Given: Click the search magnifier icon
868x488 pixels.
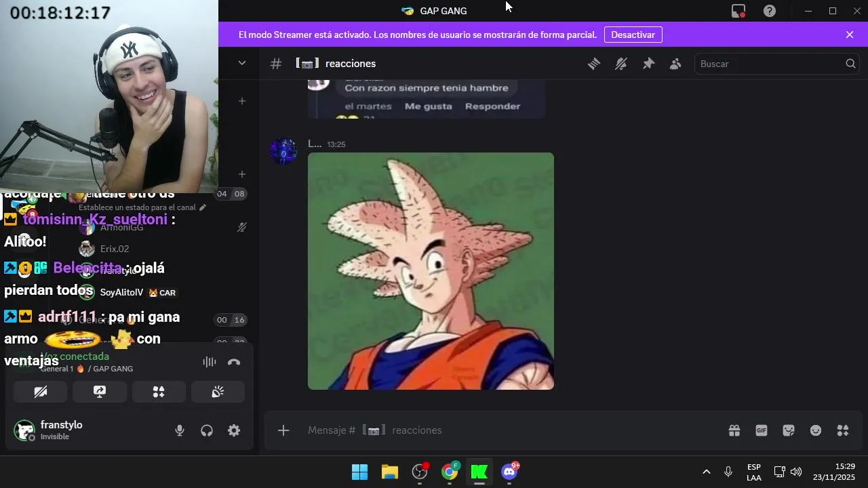Looking at the screenshot, I should 850,64.
